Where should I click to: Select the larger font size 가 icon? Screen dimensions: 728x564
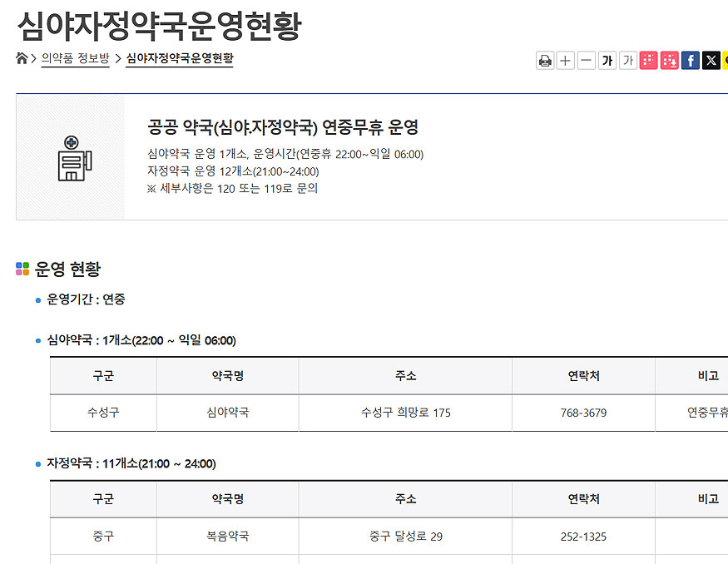click(x=609, y=60)
